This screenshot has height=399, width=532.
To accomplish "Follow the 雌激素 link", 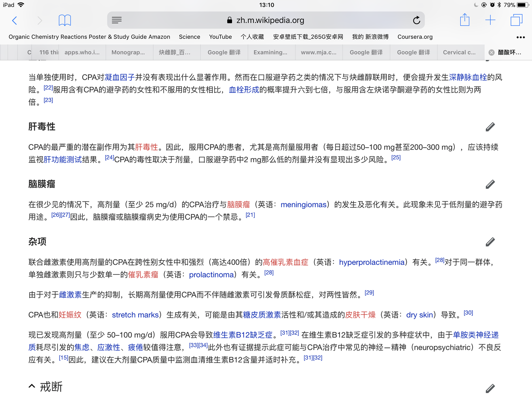I will click(x=70, y=295).
